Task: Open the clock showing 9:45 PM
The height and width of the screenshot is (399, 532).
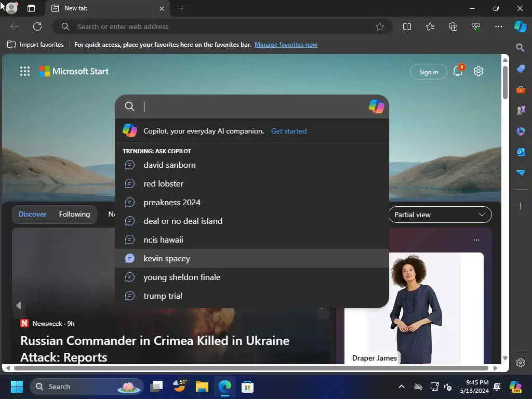Action: tap(474, 387)
